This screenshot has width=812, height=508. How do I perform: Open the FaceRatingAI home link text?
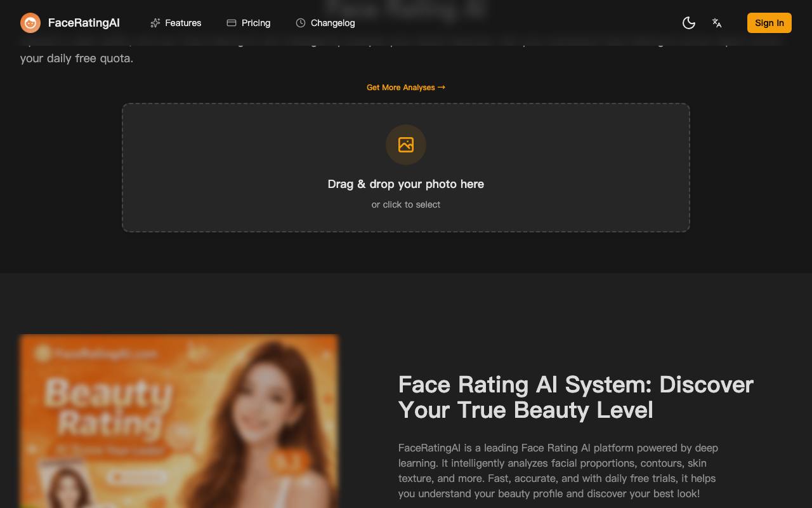tap(84, 23)
